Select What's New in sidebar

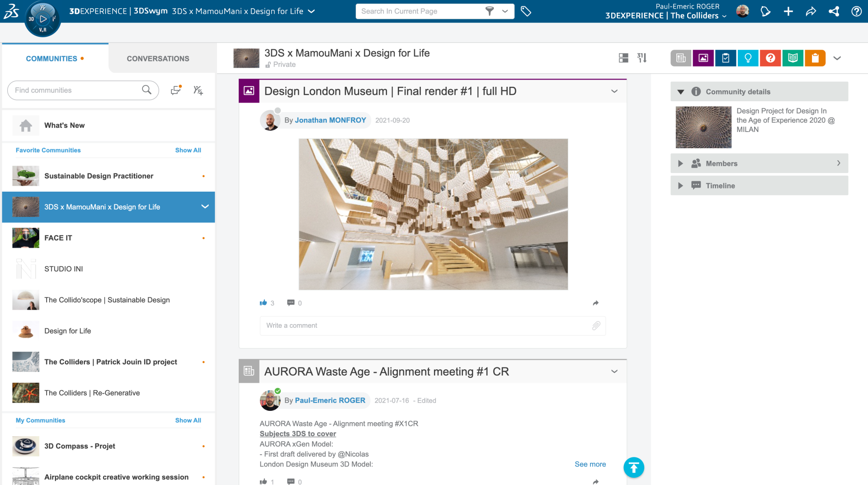[x=64, y=126]
